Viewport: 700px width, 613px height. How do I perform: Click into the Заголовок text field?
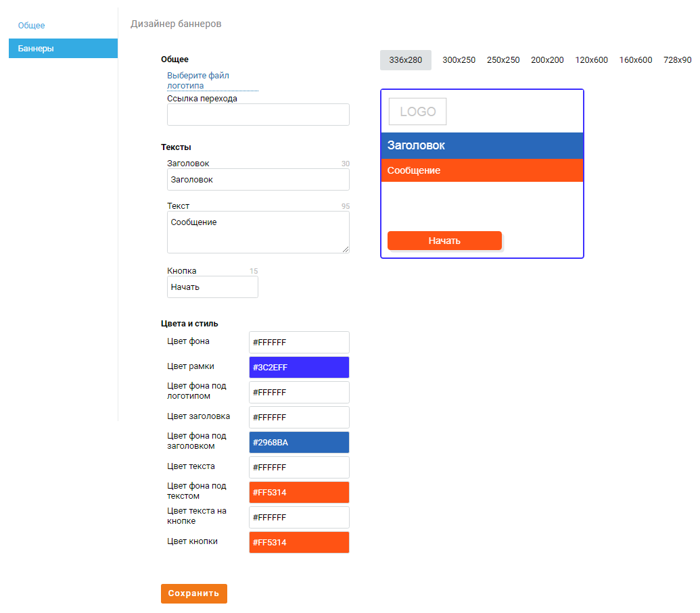pos(258,179)
